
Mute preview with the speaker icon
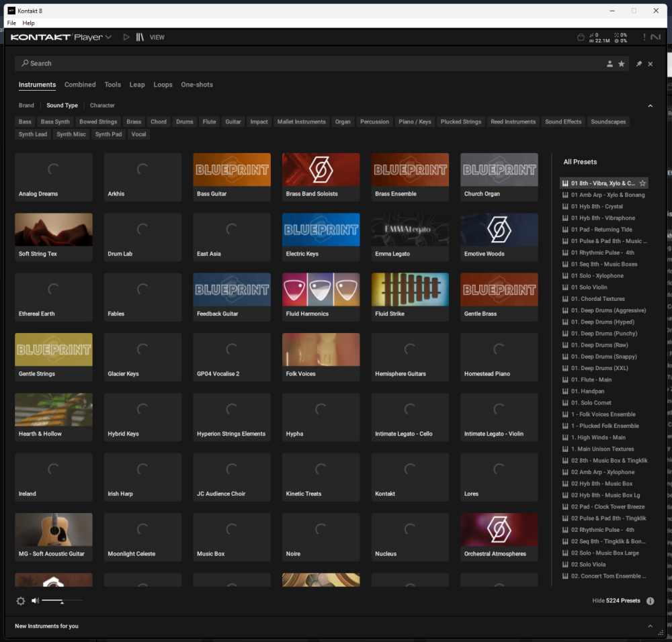35,601
